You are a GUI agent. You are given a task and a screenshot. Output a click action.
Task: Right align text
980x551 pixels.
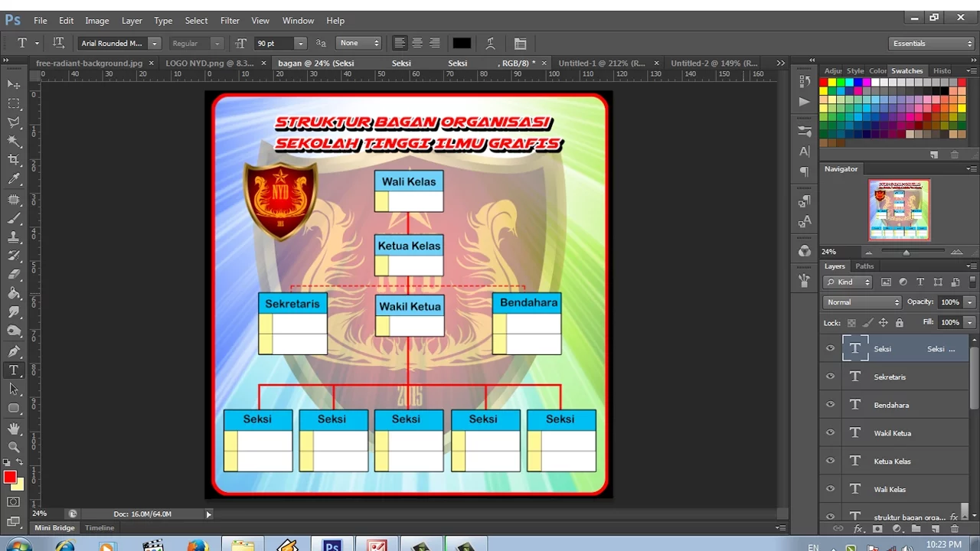click(x=435, y=44)
